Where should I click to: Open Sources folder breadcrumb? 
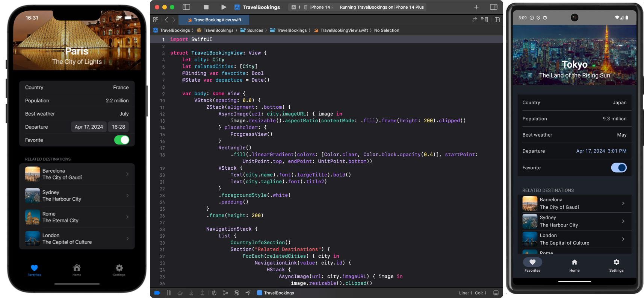(252, 30)
